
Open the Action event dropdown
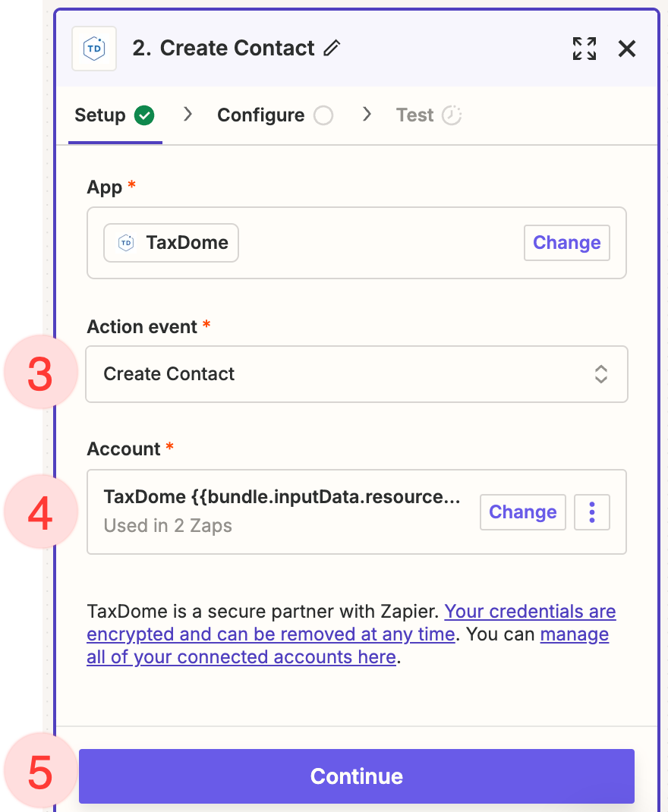(356, 374)
